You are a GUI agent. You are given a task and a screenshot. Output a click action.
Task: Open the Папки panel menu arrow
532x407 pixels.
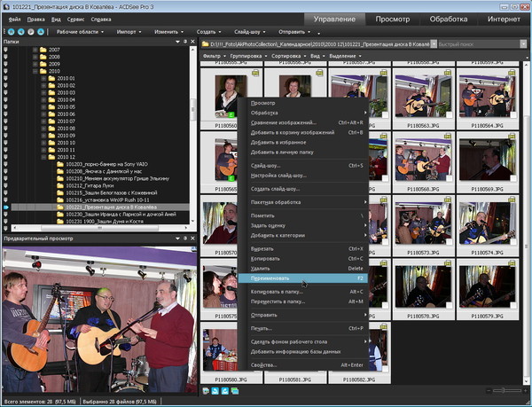tap(177, 42)
